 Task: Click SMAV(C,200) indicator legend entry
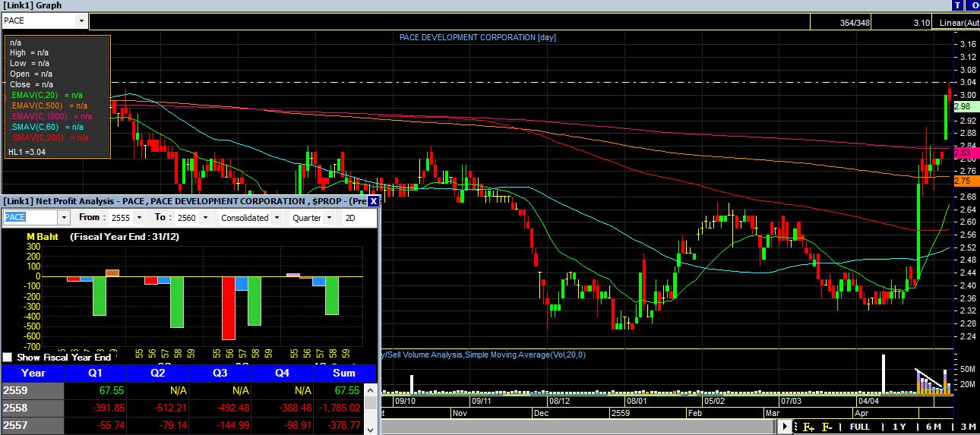(49, 137)
